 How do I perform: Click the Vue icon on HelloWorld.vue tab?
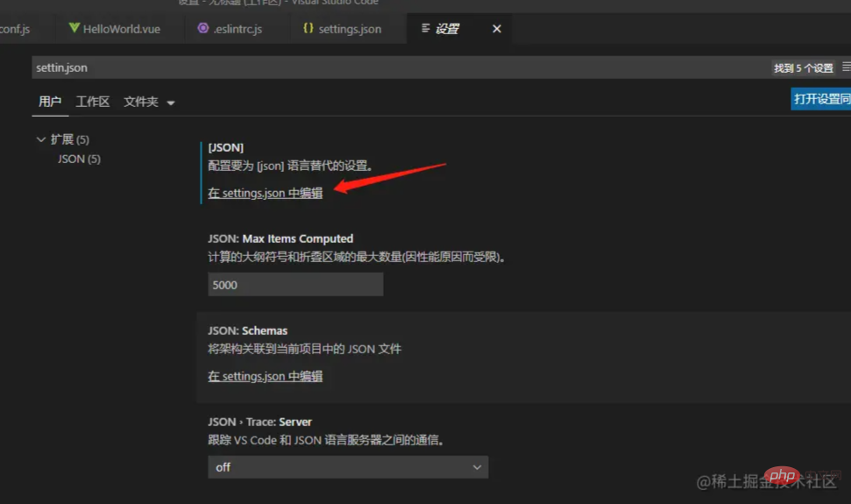pos(74,28)
